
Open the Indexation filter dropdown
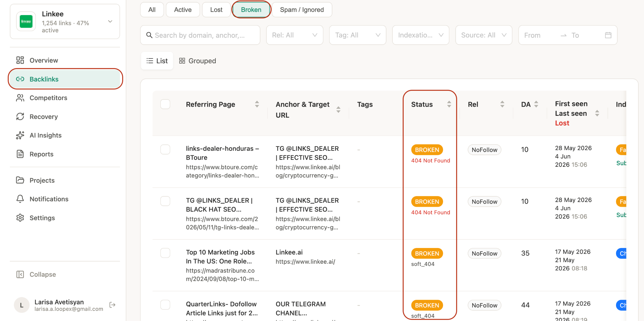(420, 35)
